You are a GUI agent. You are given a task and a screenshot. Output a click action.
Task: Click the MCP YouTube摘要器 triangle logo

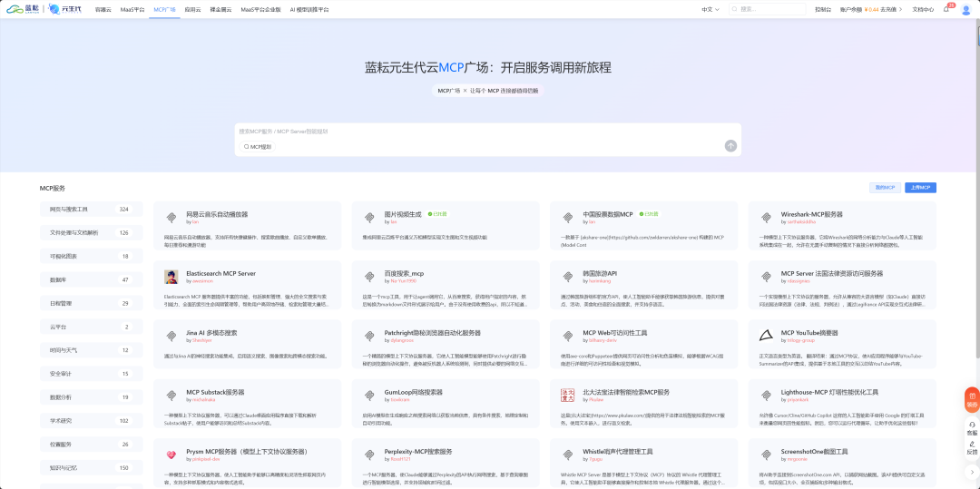point(766,336)
